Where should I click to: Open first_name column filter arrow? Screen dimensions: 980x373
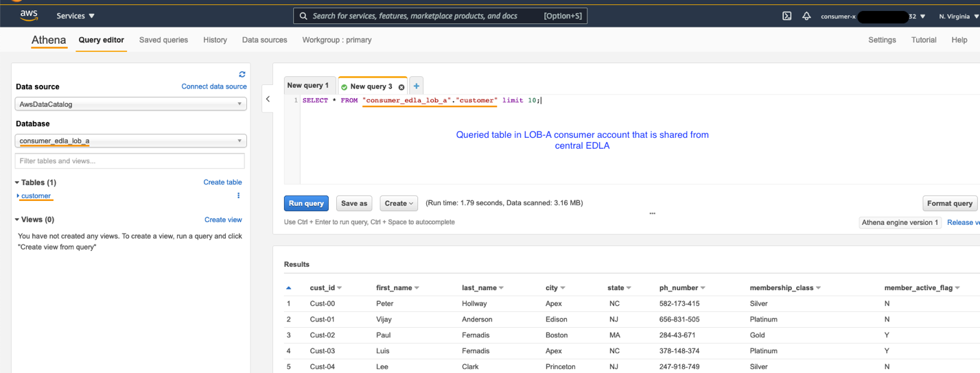417,288
